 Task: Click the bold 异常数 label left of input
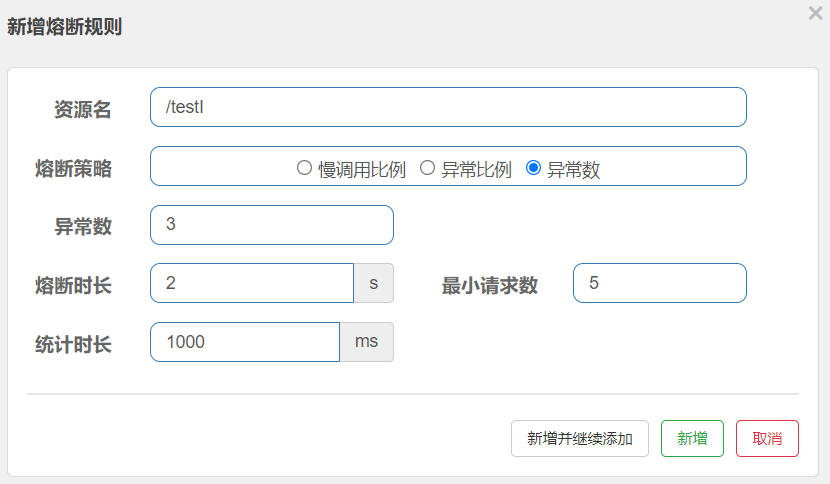[83, 226]
